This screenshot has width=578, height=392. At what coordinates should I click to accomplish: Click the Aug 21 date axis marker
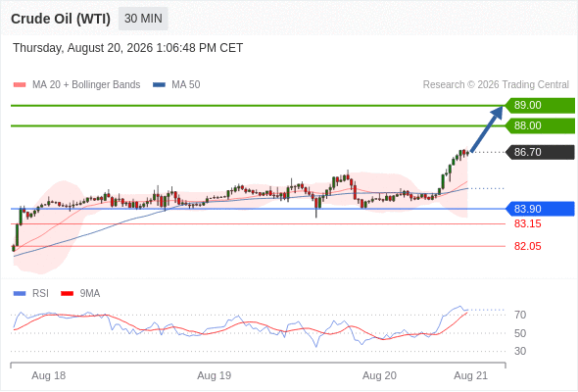[471, 375]
